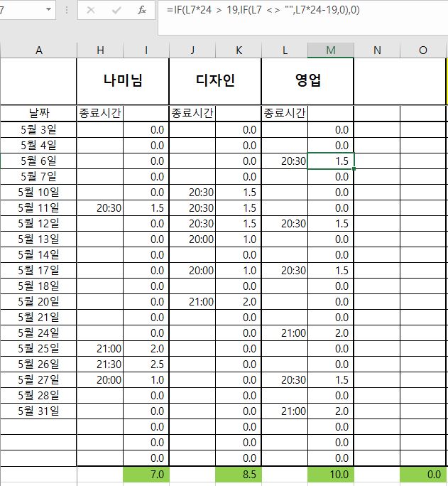Click green total cell in column O
Viewport: 448px width, 486px height.
(x=423, y=475)
